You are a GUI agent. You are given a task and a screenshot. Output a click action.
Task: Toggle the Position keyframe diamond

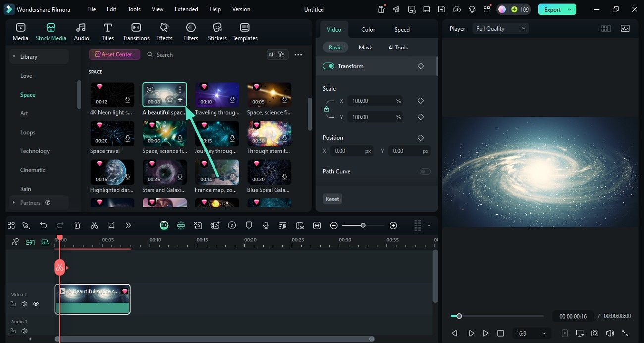[421, 138]
